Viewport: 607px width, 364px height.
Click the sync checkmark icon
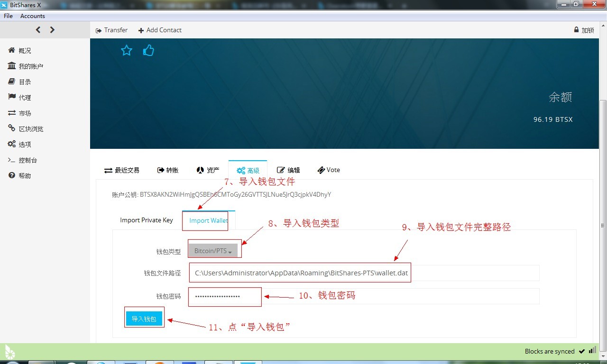pyautogui.click(x=581, y=351)
